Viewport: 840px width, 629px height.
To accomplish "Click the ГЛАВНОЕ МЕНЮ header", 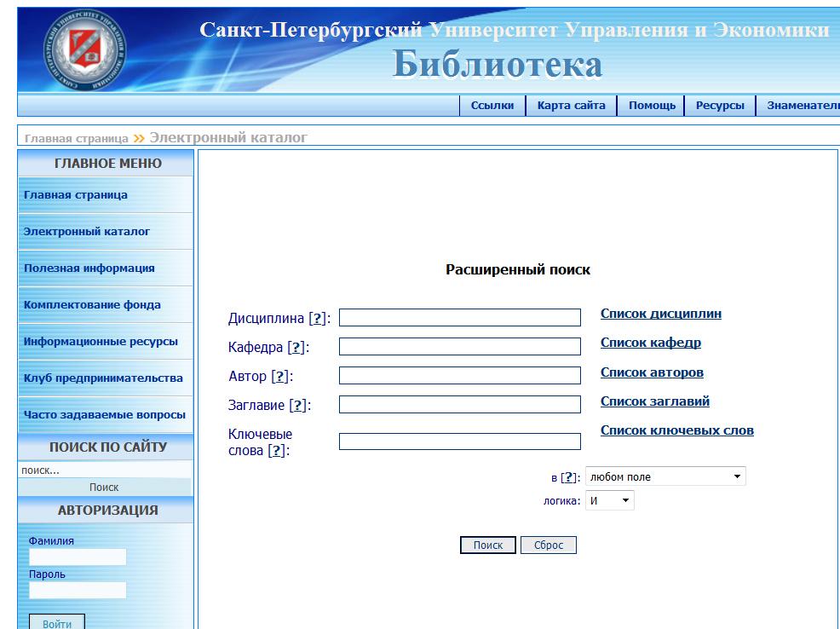I will pyautogui.click(x=107, y=164).
